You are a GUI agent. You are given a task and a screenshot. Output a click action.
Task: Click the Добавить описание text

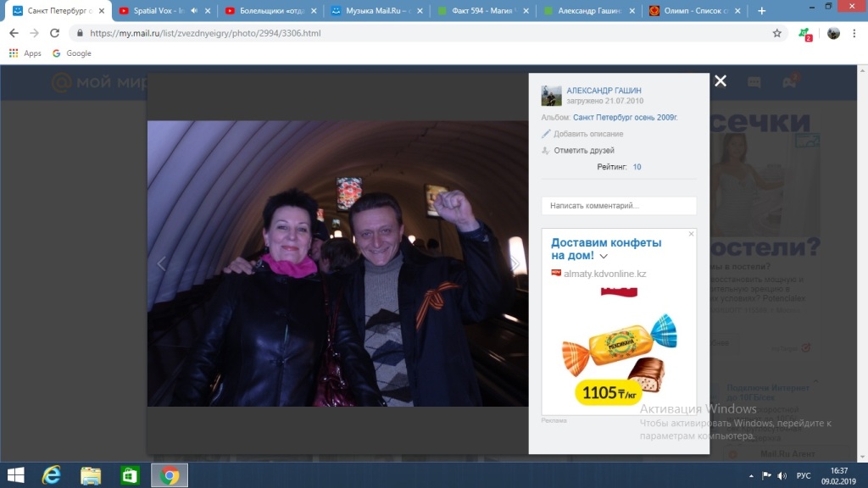coord(588,134)
